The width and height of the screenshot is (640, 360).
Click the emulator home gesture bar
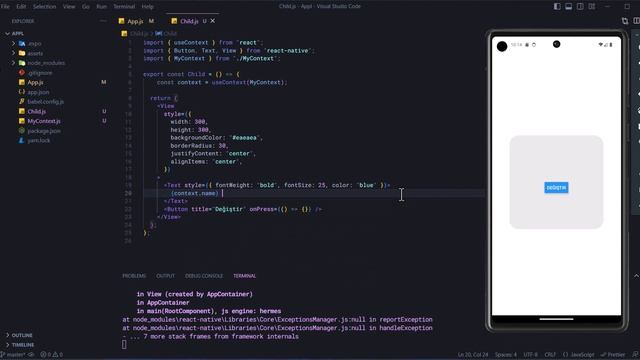tap(556, 319)
